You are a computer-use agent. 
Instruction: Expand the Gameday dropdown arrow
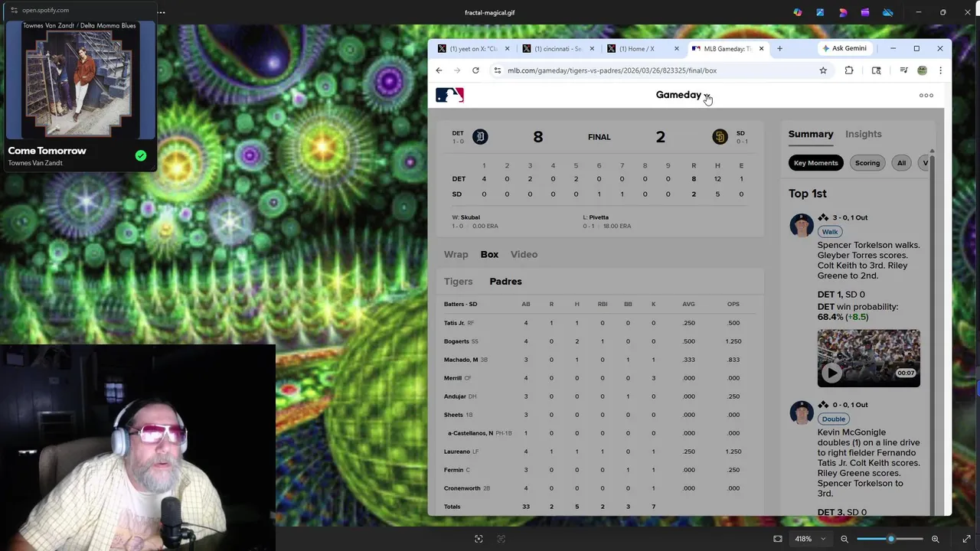coord(707,96)
